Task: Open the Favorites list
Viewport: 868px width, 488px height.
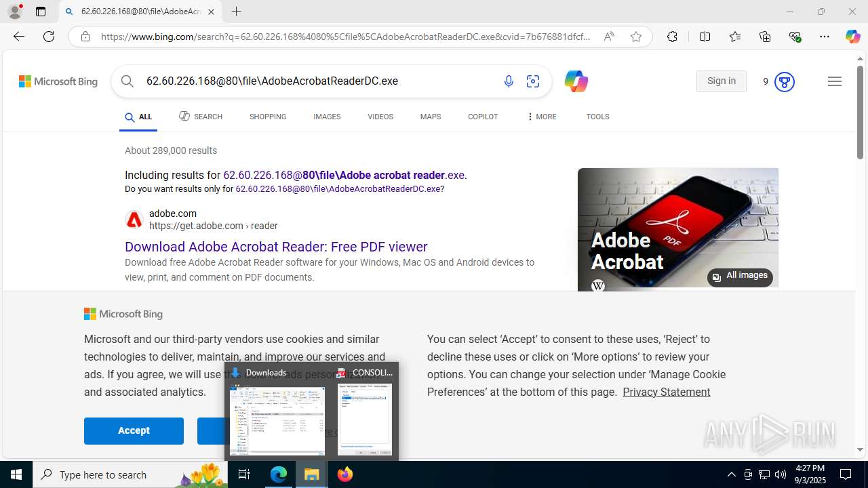Action: coord(735,37)
